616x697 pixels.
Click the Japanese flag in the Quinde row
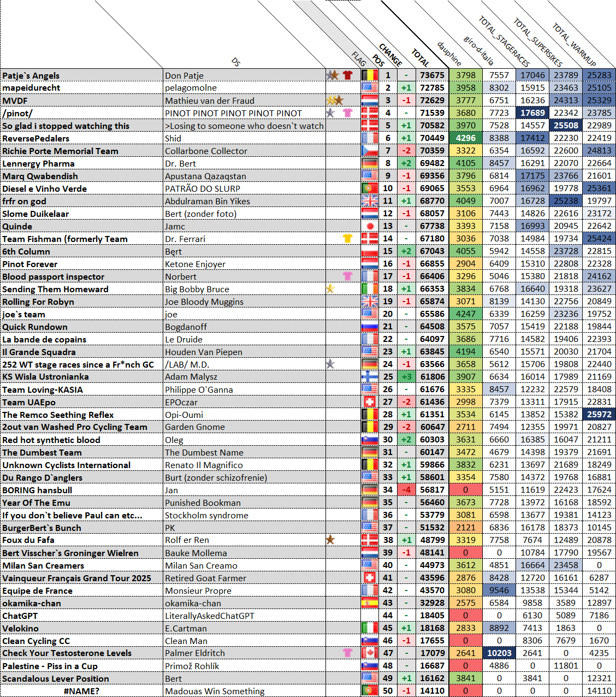pos(370,226)
